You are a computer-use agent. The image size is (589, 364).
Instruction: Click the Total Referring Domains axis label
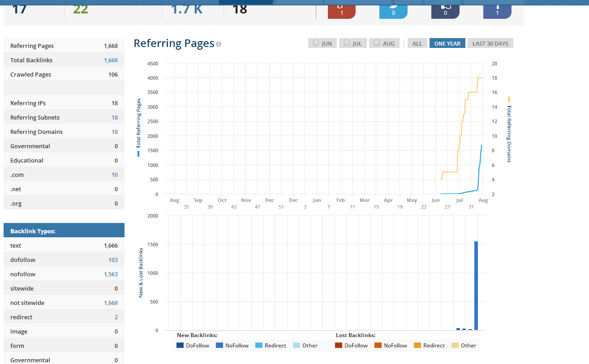(509, 134)
